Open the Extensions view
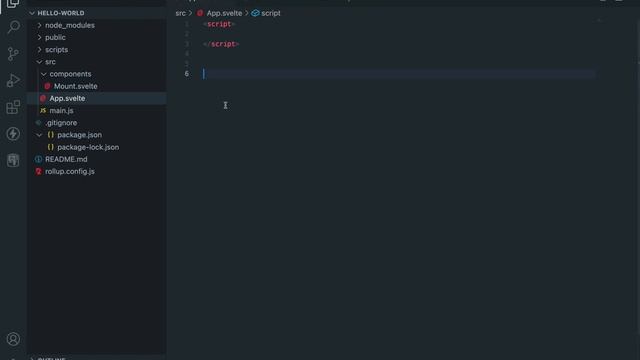This screenshot has width=640, height=360. 13,107
